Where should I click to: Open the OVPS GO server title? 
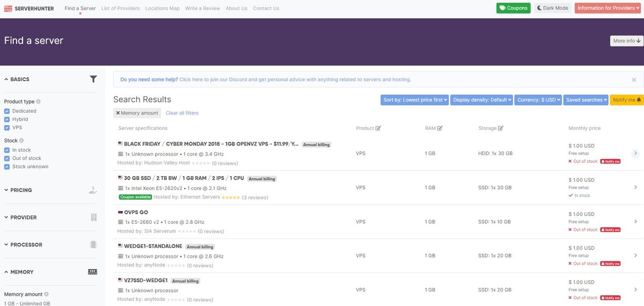click(136, 212)
